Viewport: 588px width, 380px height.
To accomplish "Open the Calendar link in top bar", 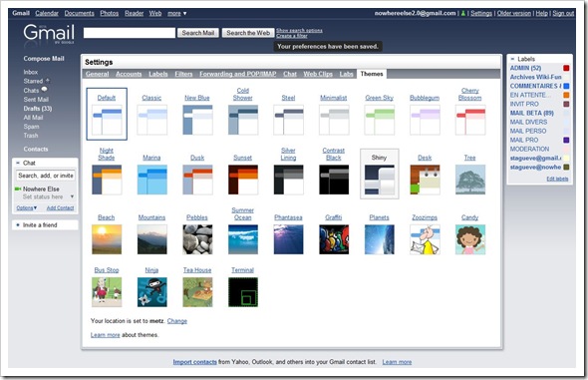I will tap(47, 14).
